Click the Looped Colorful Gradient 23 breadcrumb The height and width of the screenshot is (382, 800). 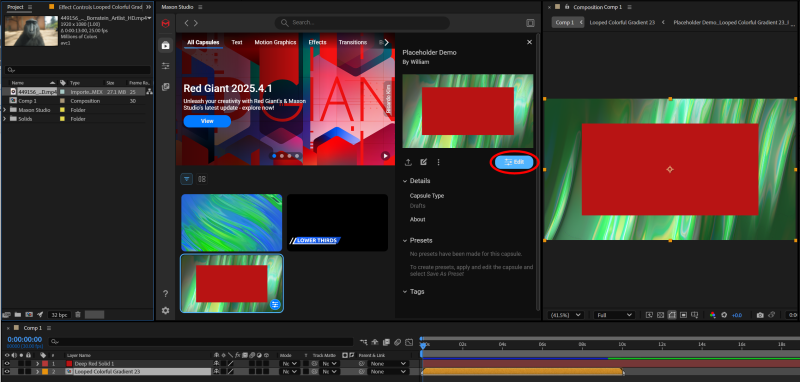click(622, 22)
